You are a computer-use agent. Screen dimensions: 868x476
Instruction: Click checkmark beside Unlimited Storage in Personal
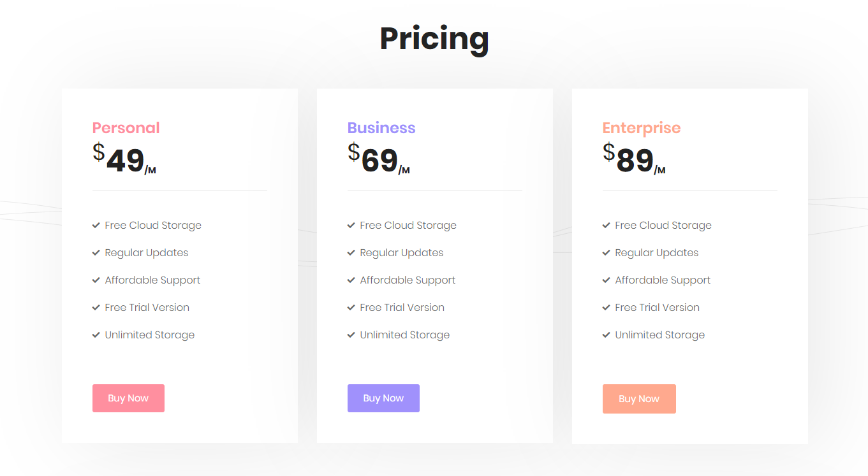coord(96,335)
